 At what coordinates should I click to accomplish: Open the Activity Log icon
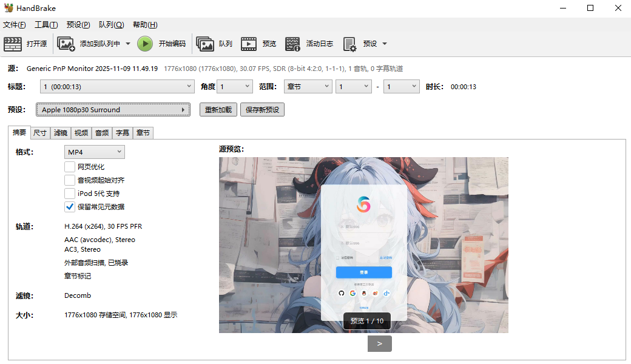(293, 44)
